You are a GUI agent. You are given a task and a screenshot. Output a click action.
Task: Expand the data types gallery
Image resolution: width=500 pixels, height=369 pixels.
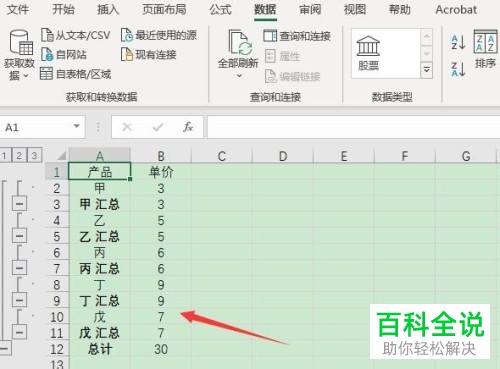pos(427,70)
